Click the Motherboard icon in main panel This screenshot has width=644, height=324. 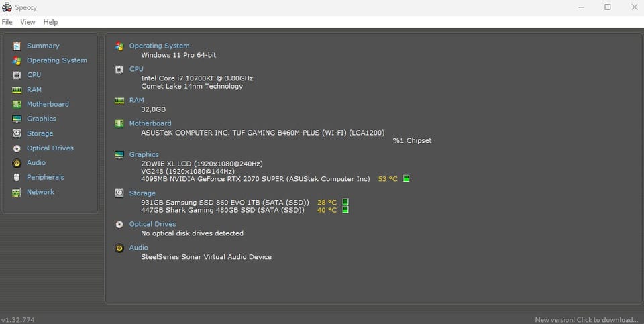point(119,123)
